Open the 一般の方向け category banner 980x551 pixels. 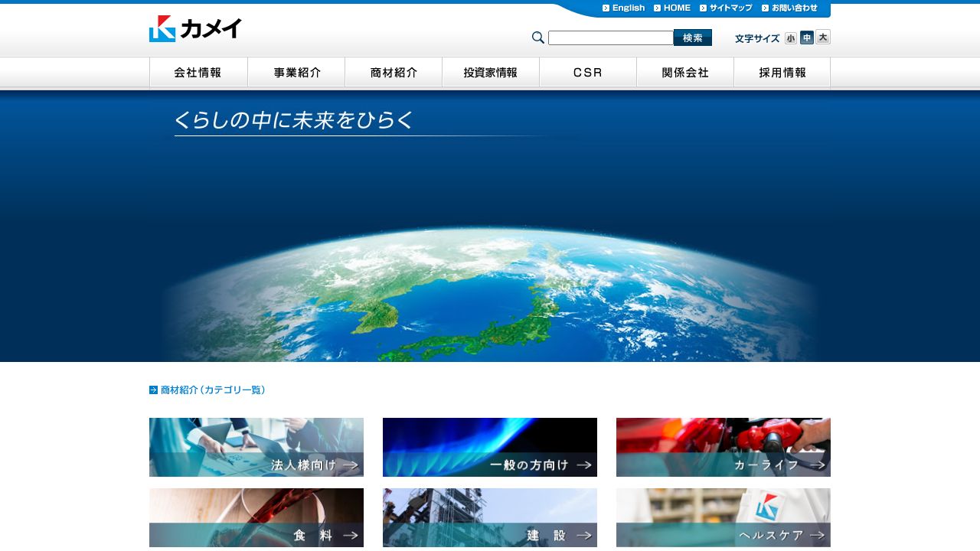pyautogui.click(x=490, y=447)
